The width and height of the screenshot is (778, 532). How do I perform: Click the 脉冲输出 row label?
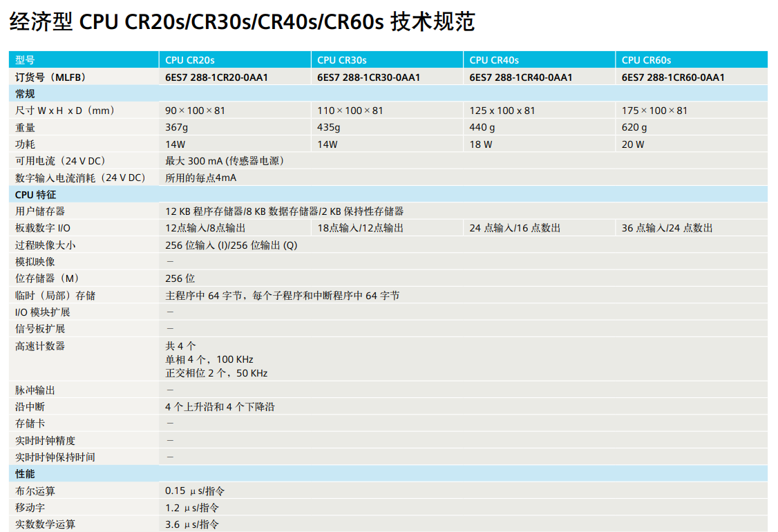point(35,390)
